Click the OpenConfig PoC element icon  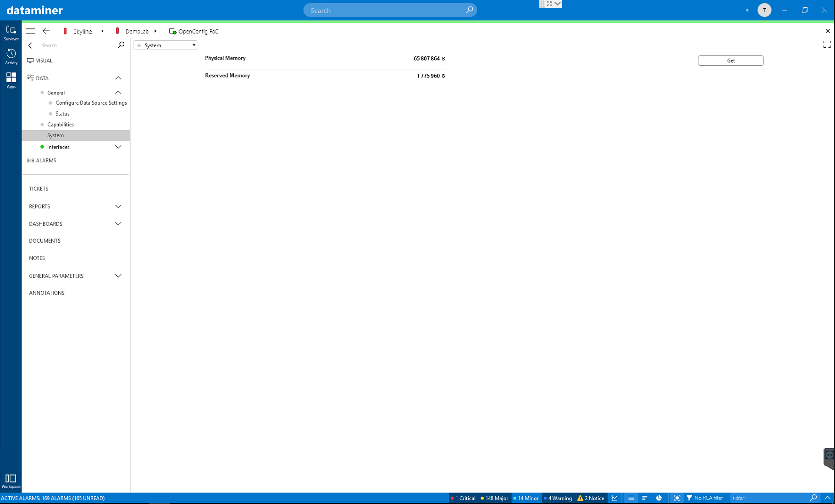point(172,31)
